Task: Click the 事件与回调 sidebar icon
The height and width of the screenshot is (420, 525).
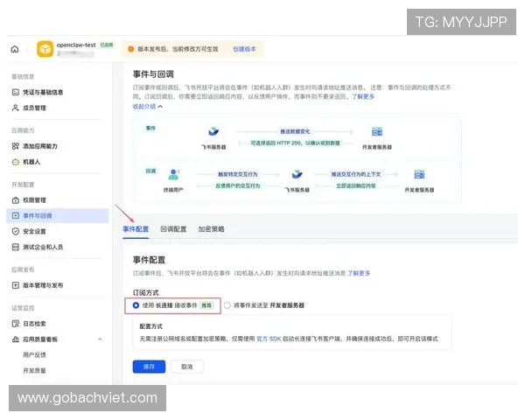Action: [x=16, y=216]
